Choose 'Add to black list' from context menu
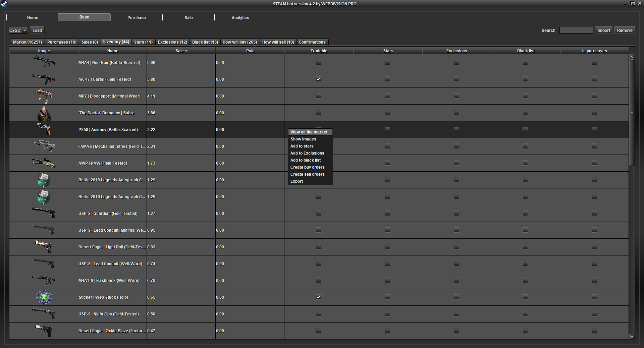Screen dimensions: 644x348 click(x=305, y=160)
